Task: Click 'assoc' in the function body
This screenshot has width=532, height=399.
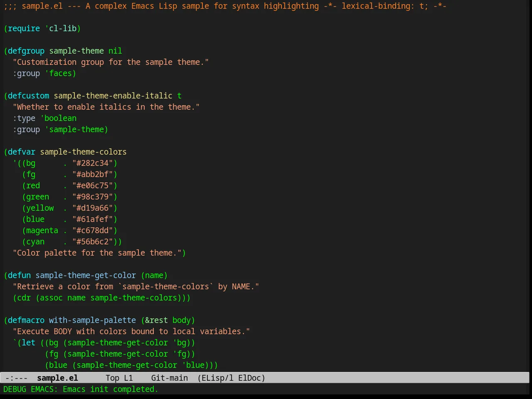Action: [52, 298]
